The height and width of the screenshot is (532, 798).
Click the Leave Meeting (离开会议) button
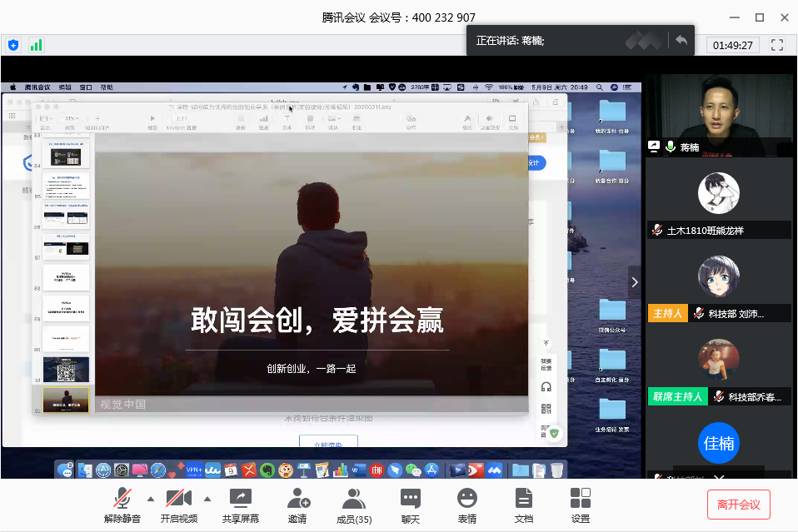click(x=738, y=505)
